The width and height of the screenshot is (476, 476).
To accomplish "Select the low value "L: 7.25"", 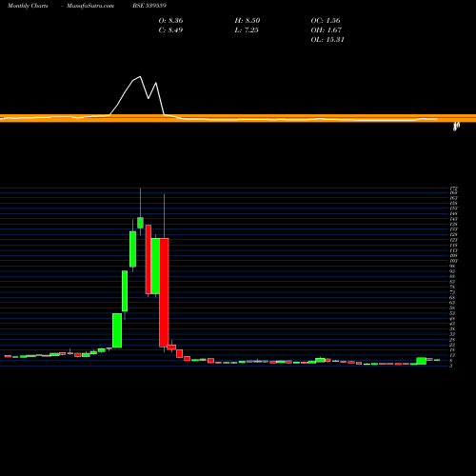I will pos(247,30).
